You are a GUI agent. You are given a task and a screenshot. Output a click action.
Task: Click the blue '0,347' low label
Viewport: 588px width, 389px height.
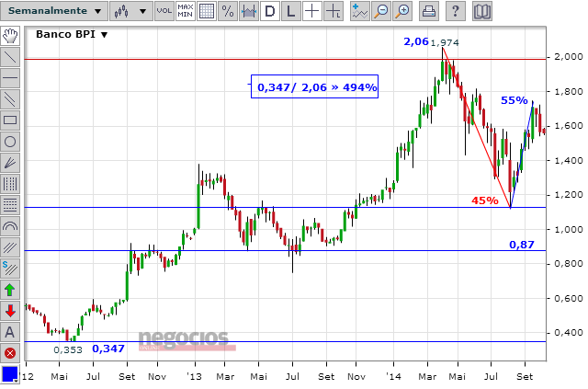tap(108, 349)
